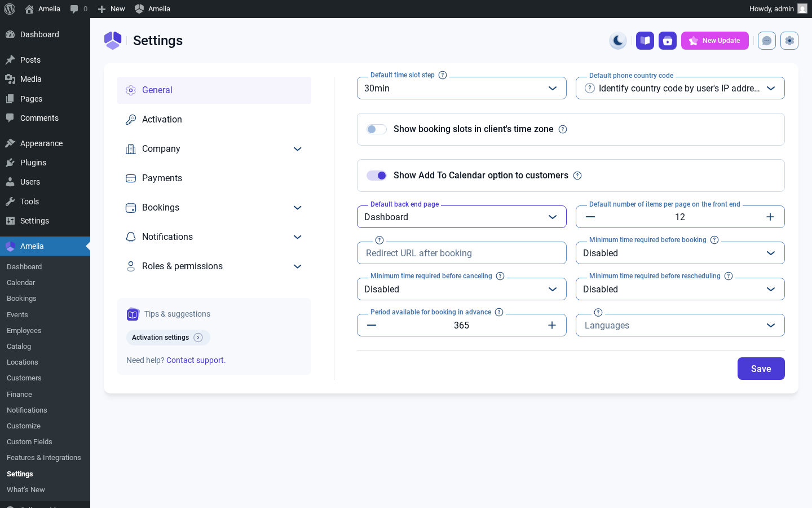
Task: Open What's New in Amelia submenu
Action: (x=45, y=489)
